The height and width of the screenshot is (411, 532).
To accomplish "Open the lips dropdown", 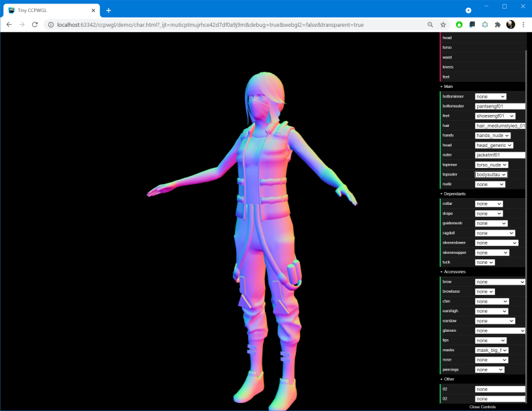I will click(x=490, y=340).
